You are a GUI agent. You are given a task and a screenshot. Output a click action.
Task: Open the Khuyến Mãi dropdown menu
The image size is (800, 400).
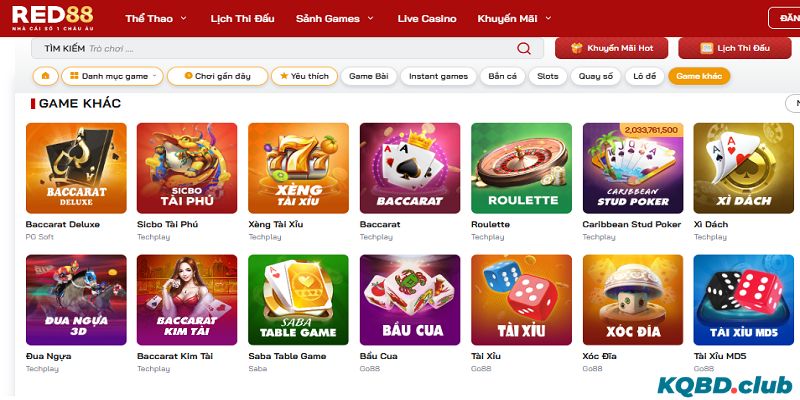tap(514, 18)
